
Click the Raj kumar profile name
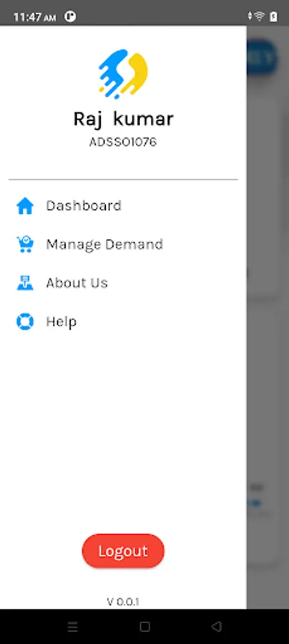point(123,119)
